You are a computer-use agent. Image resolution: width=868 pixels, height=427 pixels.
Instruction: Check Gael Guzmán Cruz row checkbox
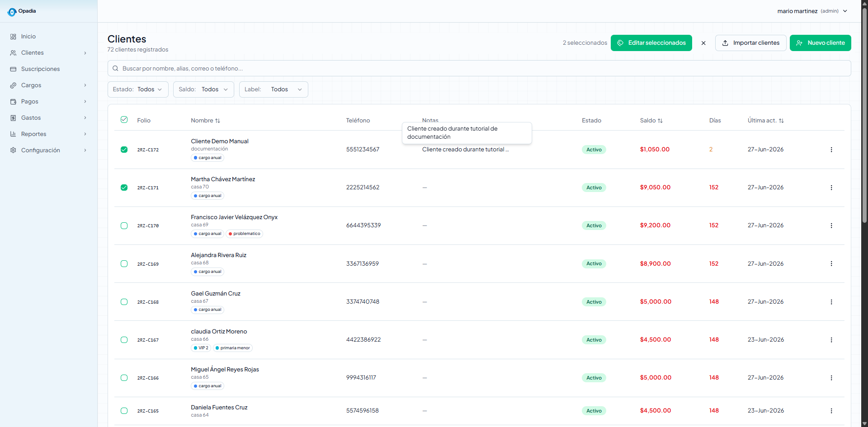pyautogui.click(x=124, y=302)
